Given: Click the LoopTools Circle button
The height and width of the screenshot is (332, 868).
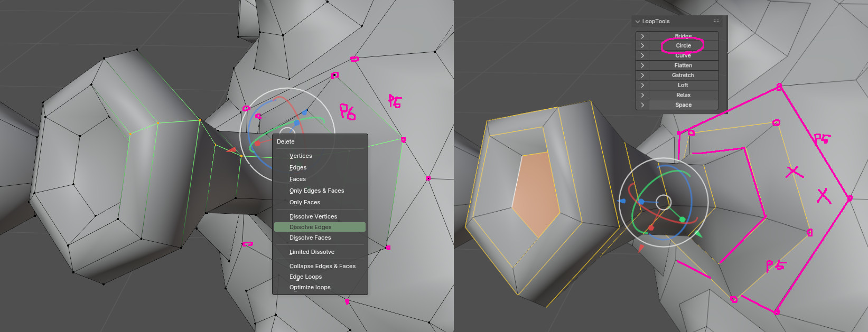Looking at the screenshot, I should [683, 45].
